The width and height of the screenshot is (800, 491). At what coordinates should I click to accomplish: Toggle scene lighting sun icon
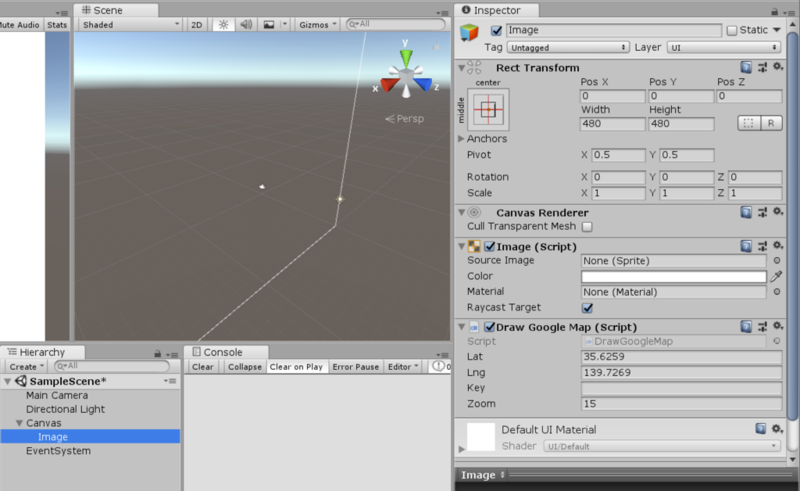(x=223, y=24)
